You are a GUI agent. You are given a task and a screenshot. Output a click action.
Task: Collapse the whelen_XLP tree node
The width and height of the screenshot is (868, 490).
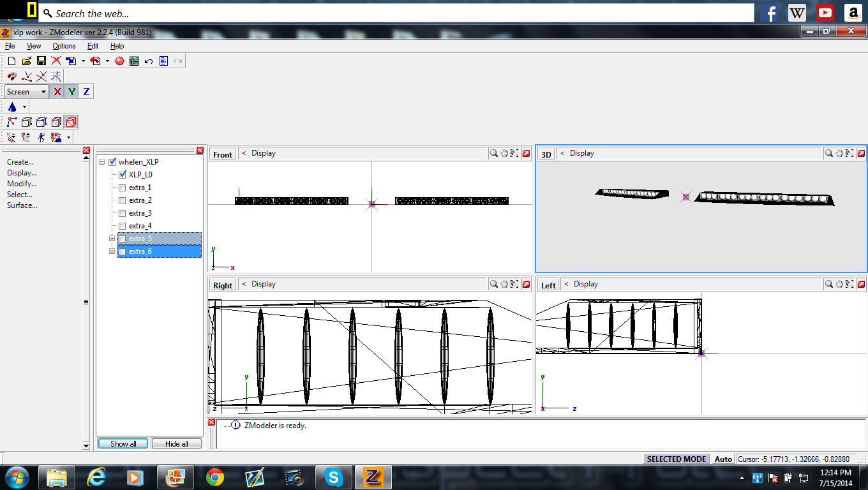point(102,162)
